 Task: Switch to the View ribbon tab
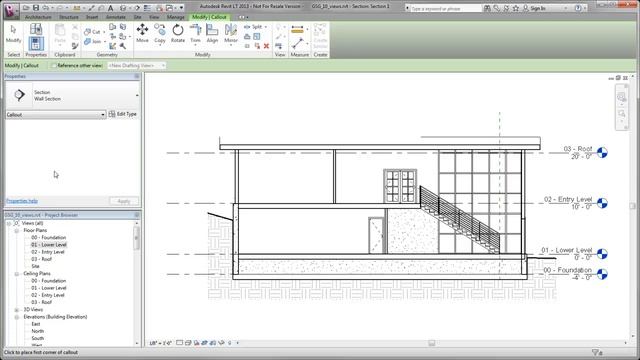click(154, 17)
